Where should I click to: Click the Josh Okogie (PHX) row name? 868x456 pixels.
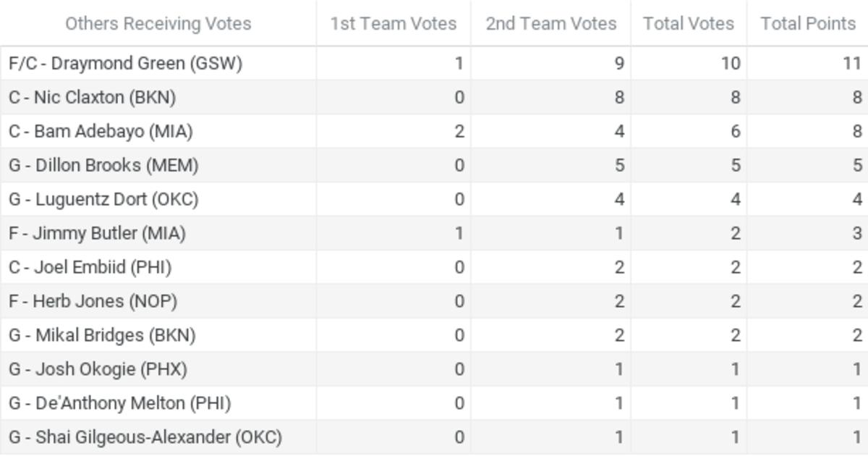[x=98, y=370]
